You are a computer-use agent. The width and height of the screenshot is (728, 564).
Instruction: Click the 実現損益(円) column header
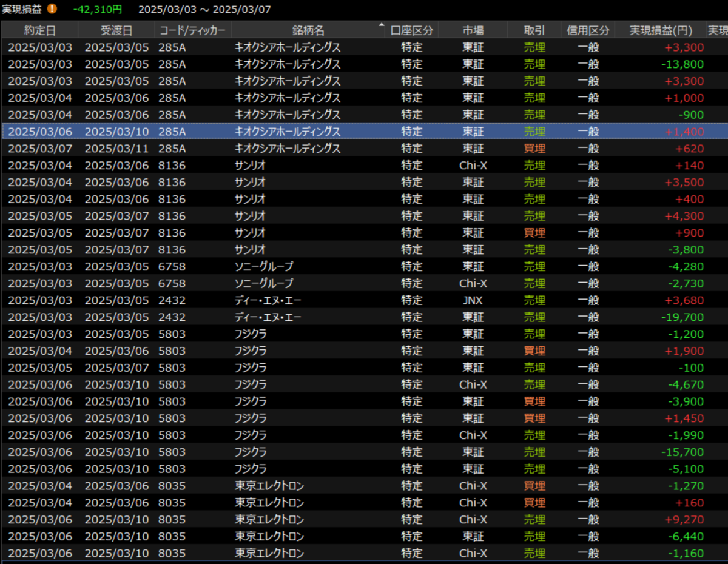[x=661, y=30]
